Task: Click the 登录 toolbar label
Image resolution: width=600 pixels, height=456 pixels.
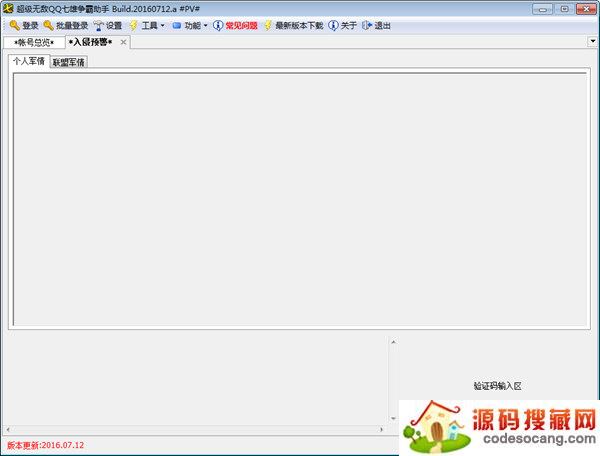Action: (x=30, y=26)
